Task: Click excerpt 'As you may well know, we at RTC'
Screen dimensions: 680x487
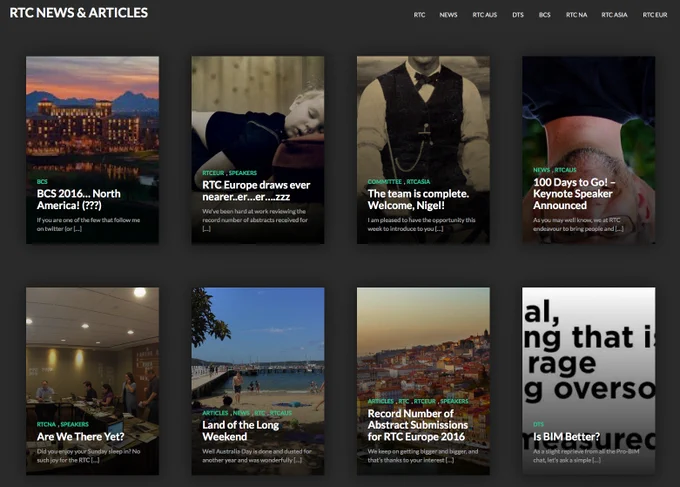Action: 579,224
